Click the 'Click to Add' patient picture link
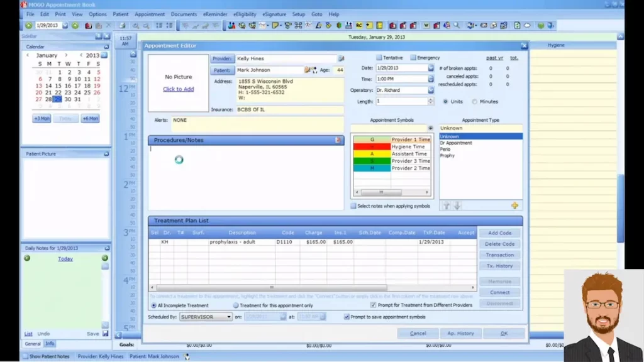644x362 pixels. coord(179,89)
